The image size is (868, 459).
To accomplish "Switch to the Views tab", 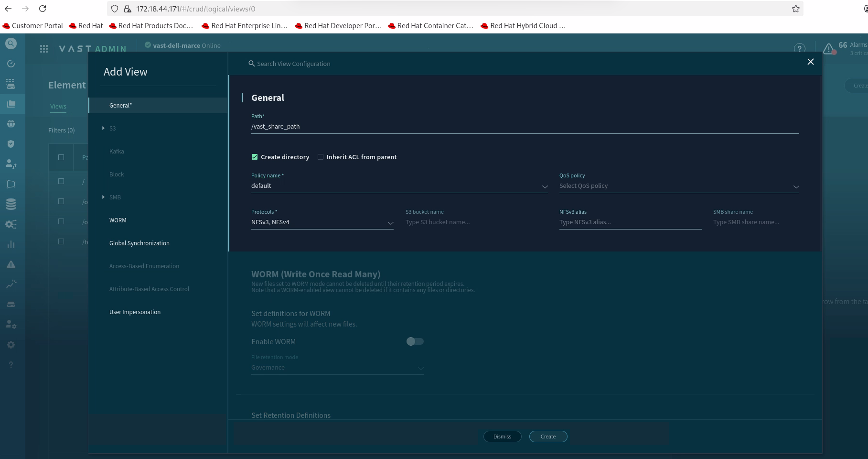I will click(58, 106).
